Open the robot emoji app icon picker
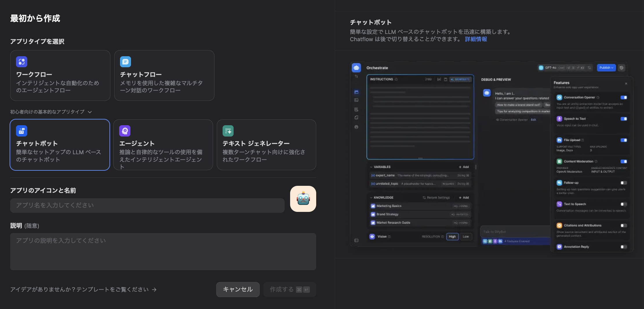This screenshot has width=644, height=309. coord(303,199)
